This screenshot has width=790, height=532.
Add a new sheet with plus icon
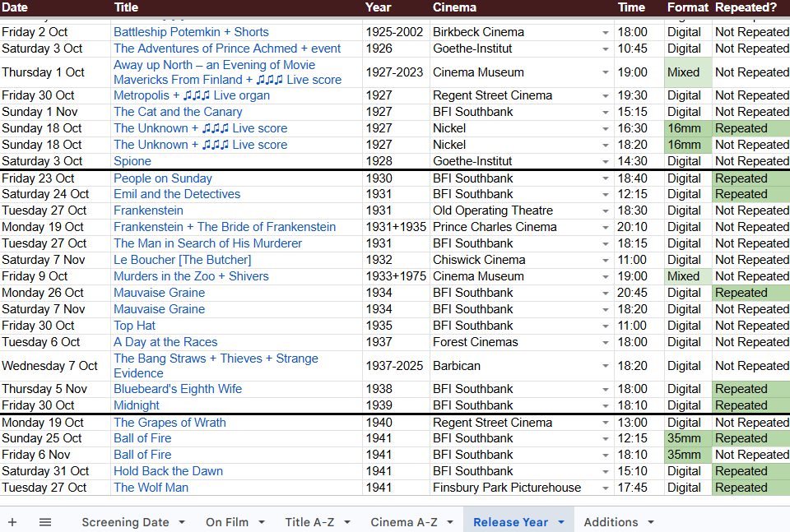pyautogui.click(x=12, y=522)
